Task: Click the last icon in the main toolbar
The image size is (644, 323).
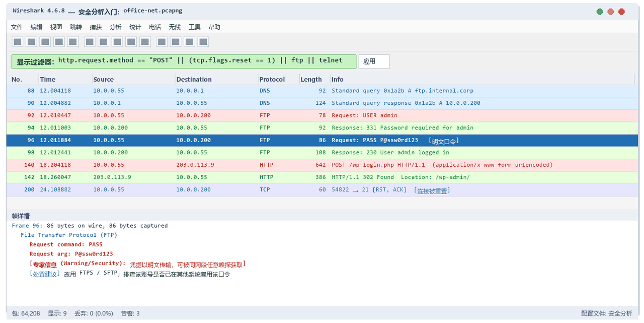Action: click(203, 42)
